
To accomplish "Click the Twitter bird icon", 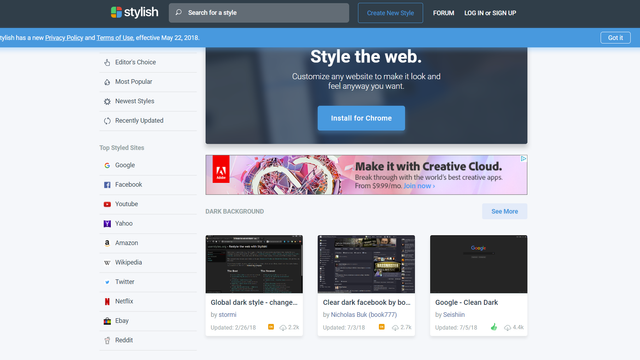I will tap(107, 282).
